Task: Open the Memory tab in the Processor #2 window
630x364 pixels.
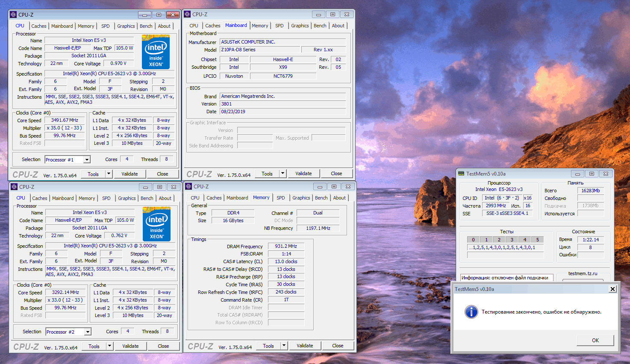Action: pos(87,198)
